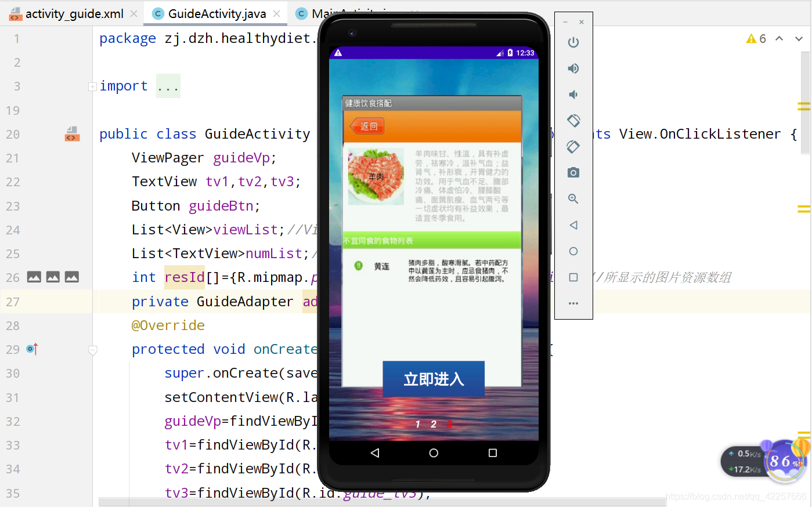The image size is (812, 507).
Task: Select the Volume Down icon
Action: tap(573, 94)
